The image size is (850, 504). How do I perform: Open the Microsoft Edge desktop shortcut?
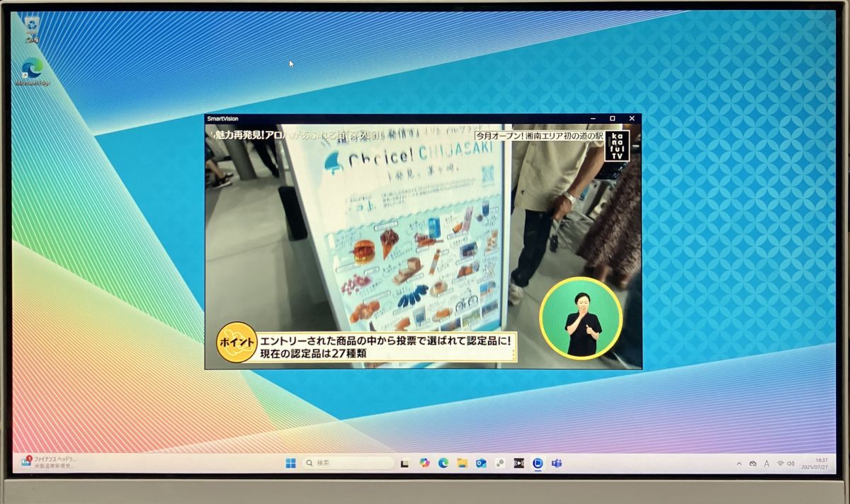(x=32, y=72)
